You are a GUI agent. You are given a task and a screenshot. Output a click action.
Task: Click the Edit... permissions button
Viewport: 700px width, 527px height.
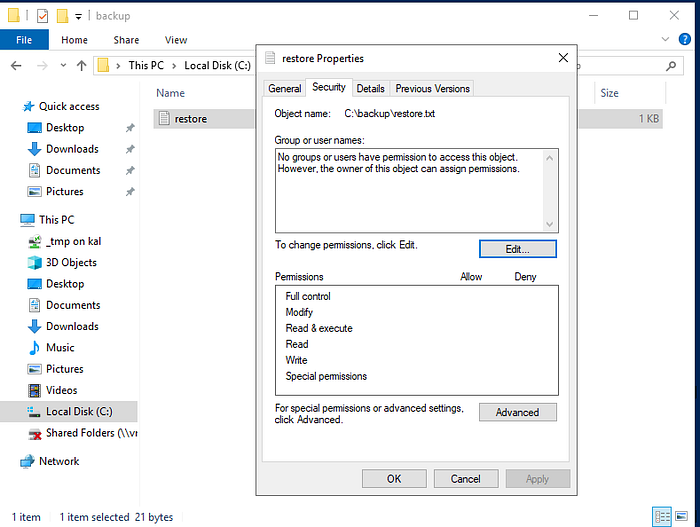(517, 249)
